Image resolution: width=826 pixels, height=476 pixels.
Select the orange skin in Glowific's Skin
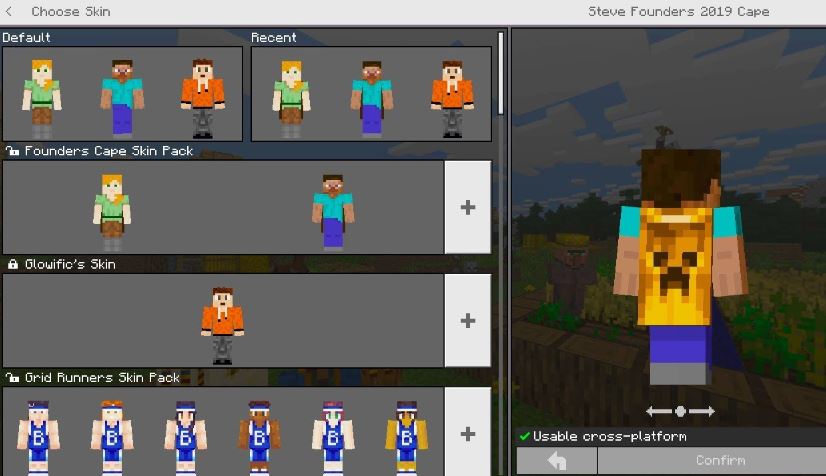pos(222,325)
